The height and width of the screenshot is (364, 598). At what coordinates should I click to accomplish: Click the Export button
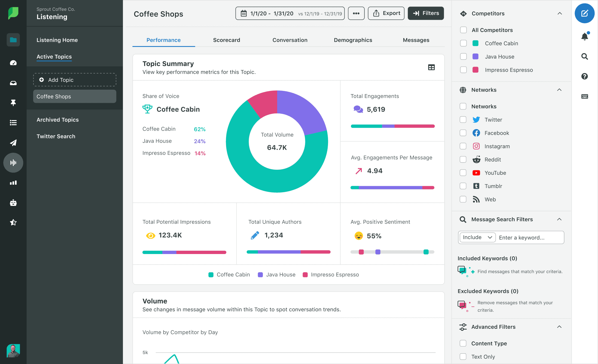pos(386,13)
